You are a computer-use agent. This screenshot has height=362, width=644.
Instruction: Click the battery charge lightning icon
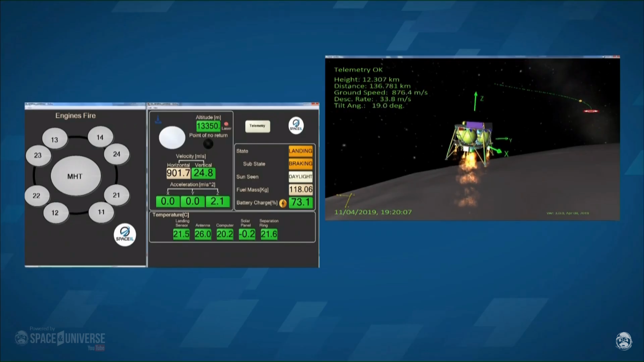pos(283,203)
